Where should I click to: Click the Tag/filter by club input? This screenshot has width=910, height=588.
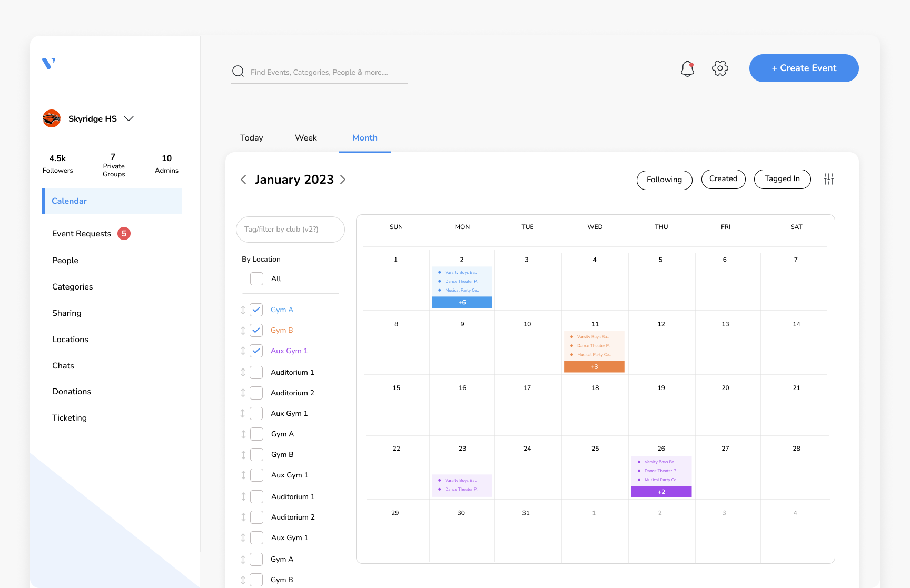tap(290, 230)
